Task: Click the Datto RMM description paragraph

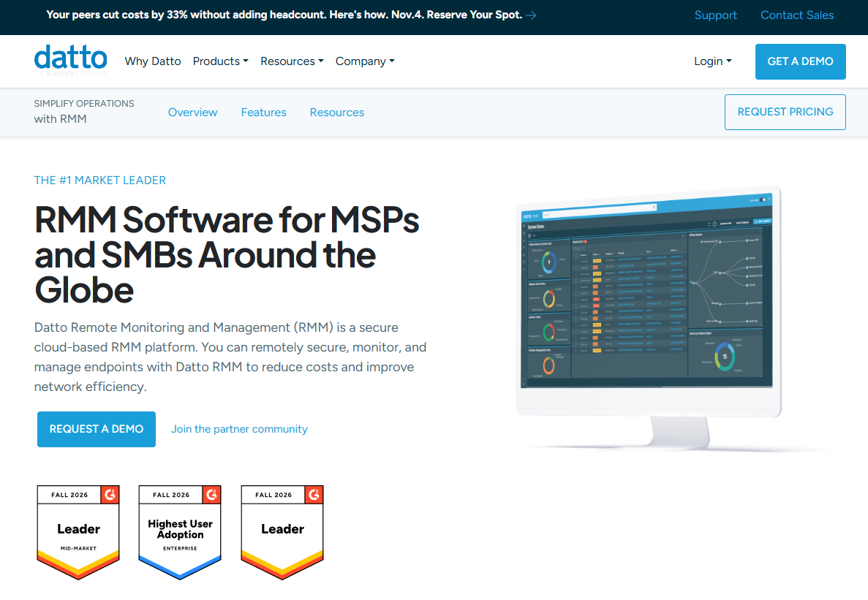Action: 230,357
